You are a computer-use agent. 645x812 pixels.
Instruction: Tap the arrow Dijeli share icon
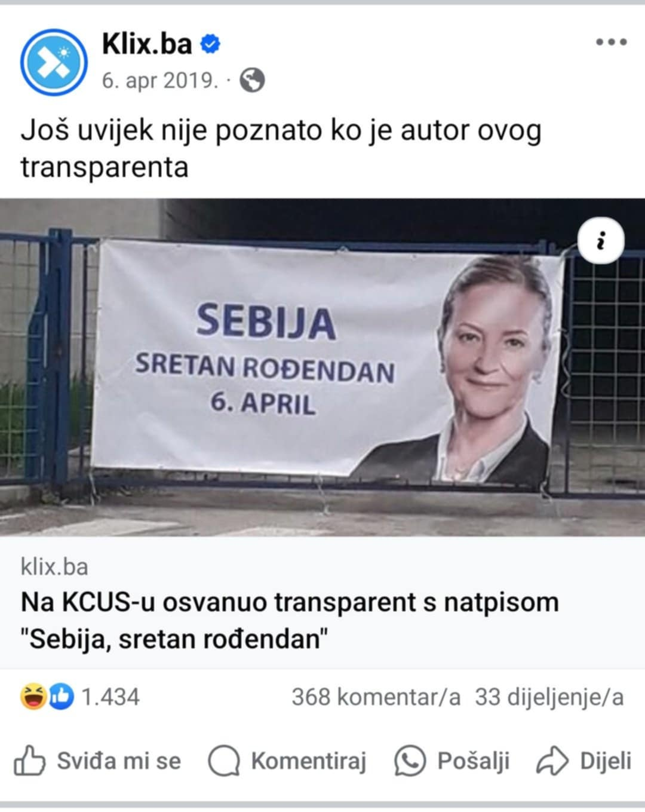[x=553, y=761]
